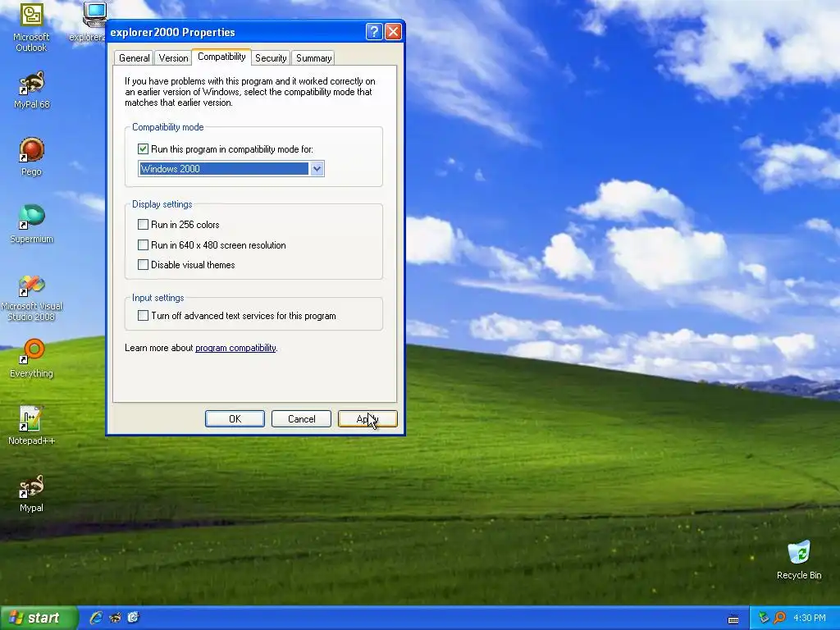Click the 4:30 PM taskbar clock
This screenshot has height=630, width=840.
[810, 619]
